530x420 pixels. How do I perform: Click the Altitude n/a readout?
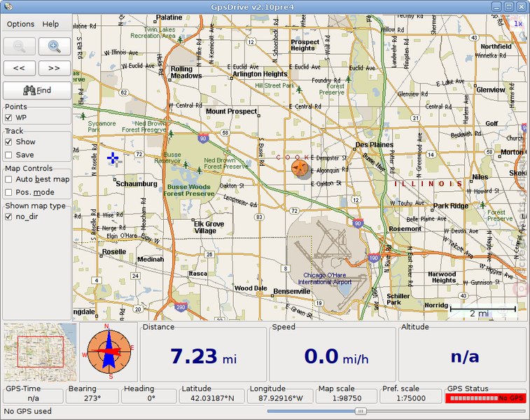(465, 357)
